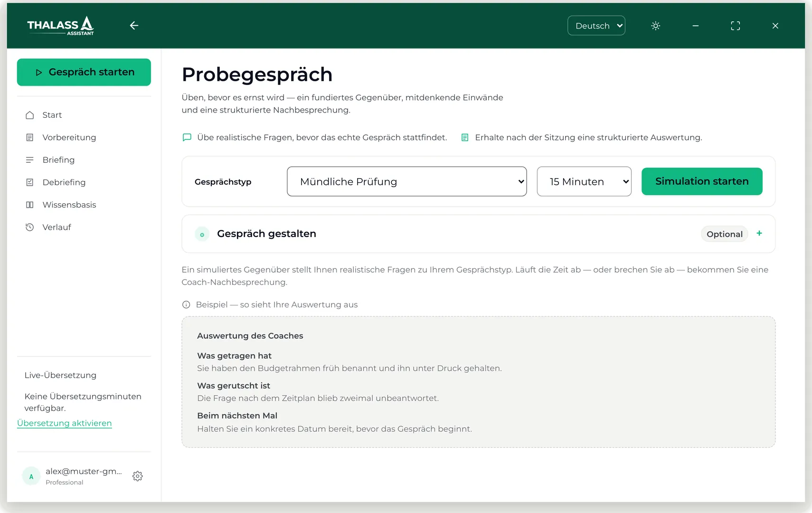The width and height of the screenshot is (812, 513).
Task: Switch to the Debriefing section
Action: [64, 182]
